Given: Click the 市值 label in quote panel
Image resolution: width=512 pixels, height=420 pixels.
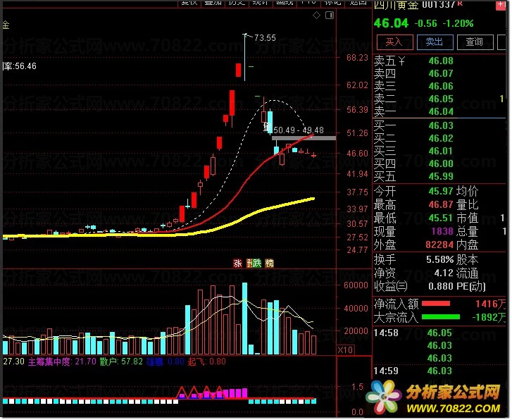Looking at the screenshot, I should 467,218.
